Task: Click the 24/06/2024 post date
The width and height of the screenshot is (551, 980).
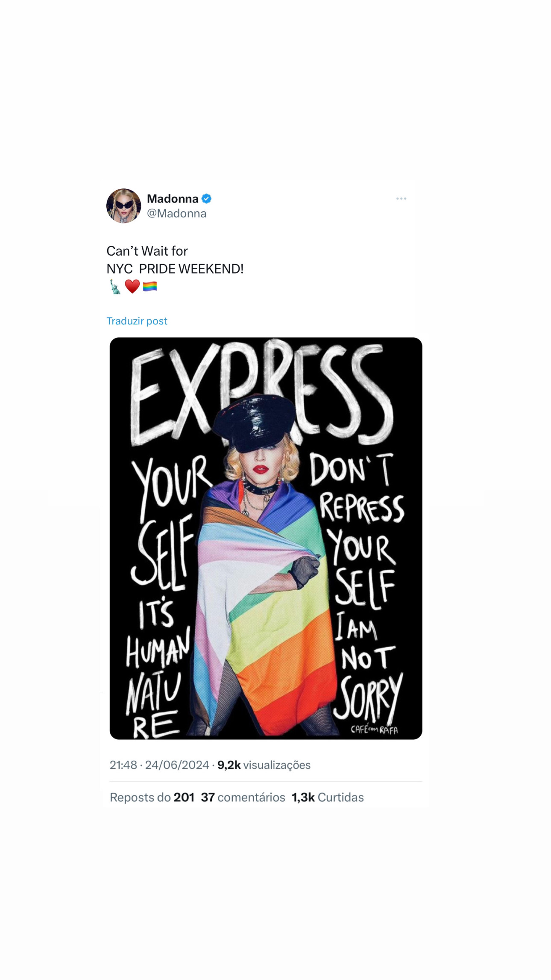Action: 177,765
